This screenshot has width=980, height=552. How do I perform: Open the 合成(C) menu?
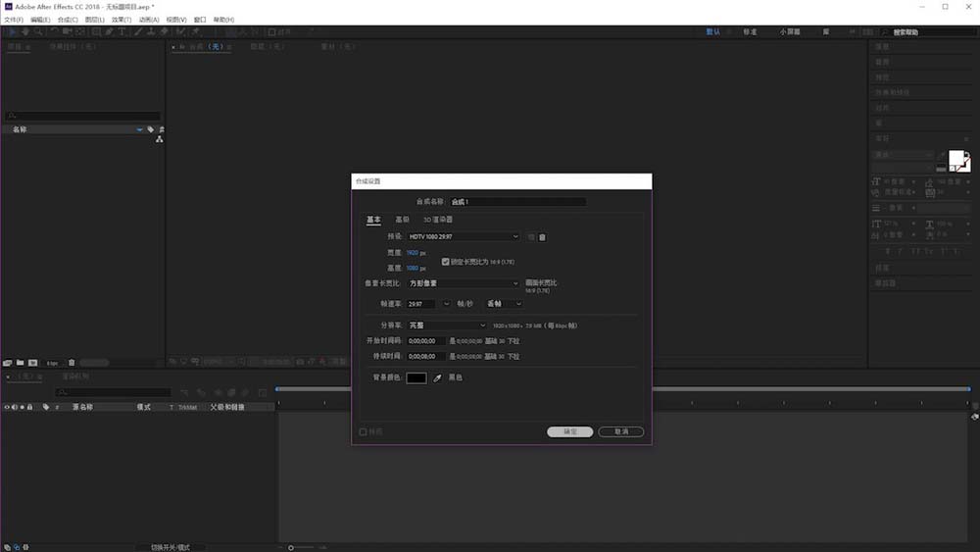pyautogui.click(x=68, y=20)
